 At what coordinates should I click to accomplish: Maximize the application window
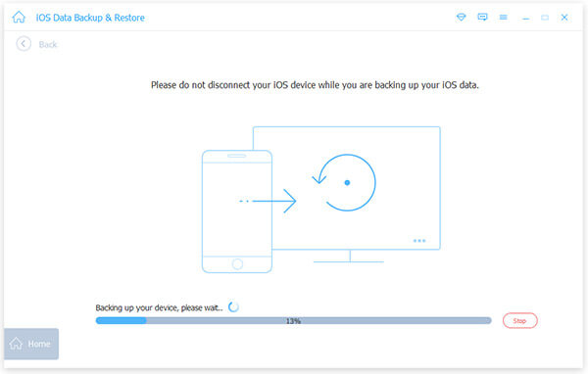click(545, 18)
